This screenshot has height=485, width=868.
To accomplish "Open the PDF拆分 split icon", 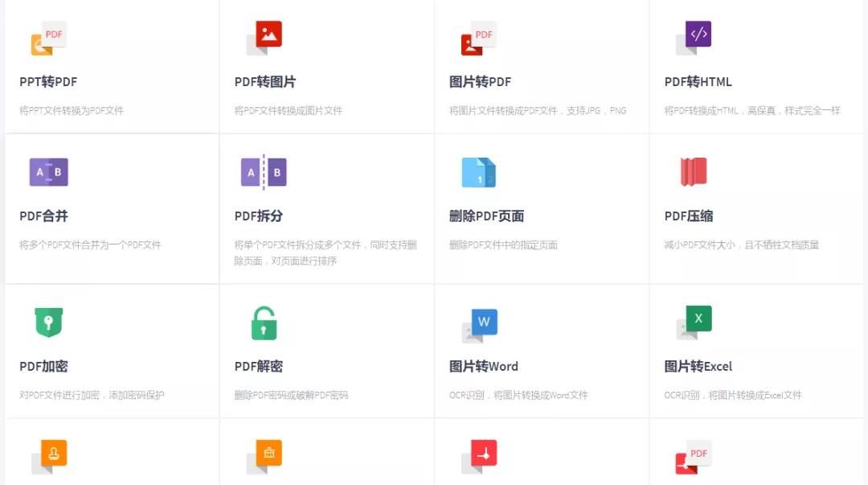I will click(x=262, y=171).
